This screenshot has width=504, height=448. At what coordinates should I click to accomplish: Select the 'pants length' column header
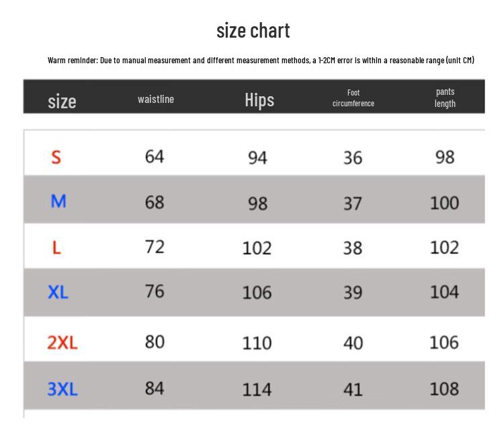tap(445, 98)
